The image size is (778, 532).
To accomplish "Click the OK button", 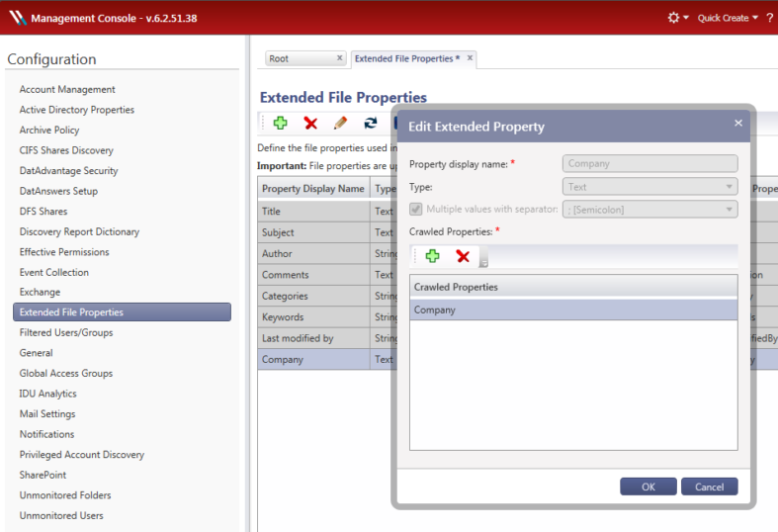I will pos(648,487).
